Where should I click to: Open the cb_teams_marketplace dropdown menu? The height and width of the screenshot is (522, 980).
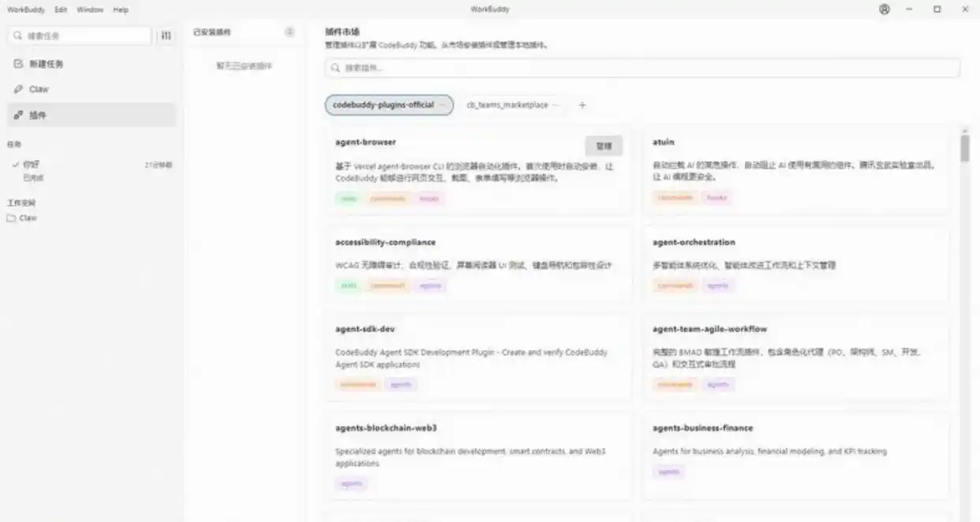coord(557,105)
